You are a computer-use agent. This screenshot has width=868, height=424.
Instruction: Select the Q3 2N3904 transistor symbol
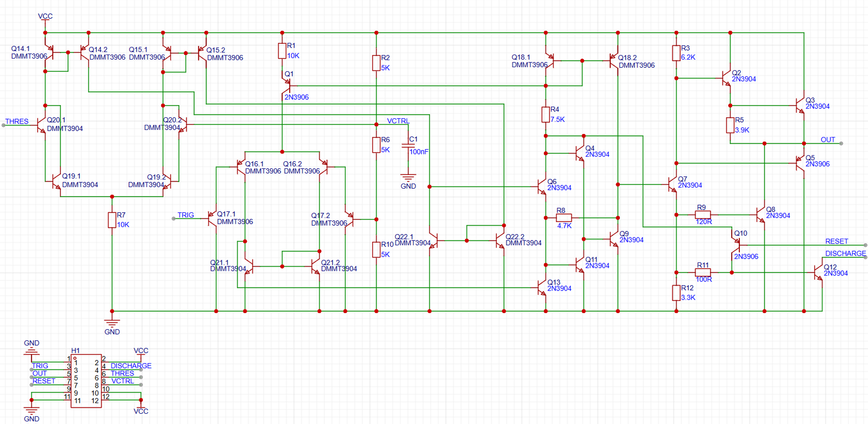click(x=800, y=106)
